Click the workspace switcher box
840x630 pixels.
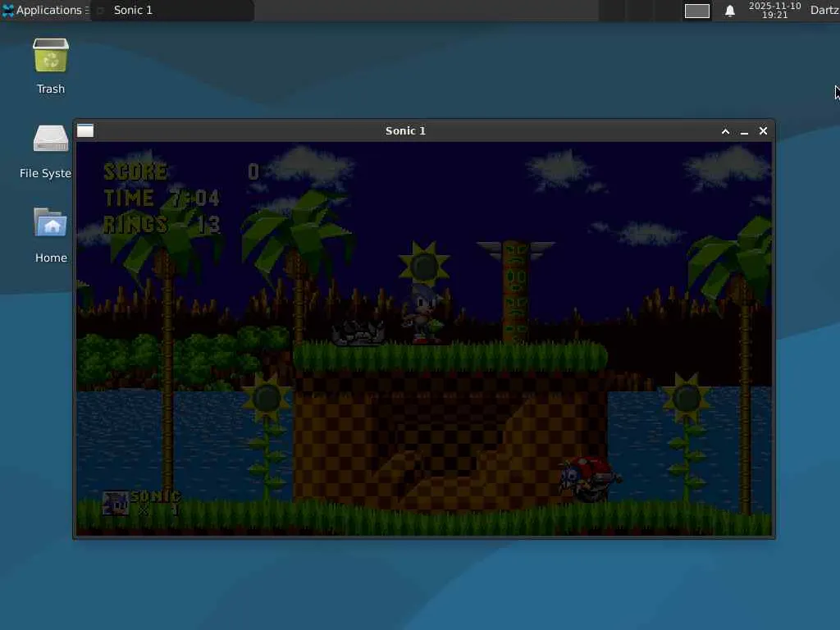point(697,11)
